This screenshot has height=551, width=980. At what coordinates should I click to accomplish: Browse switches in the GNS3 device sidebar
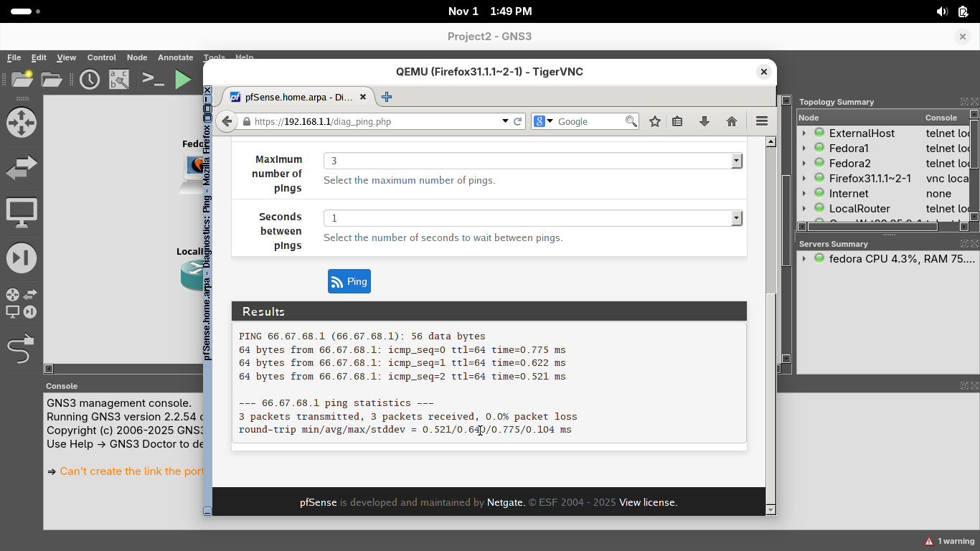[21, 169]
